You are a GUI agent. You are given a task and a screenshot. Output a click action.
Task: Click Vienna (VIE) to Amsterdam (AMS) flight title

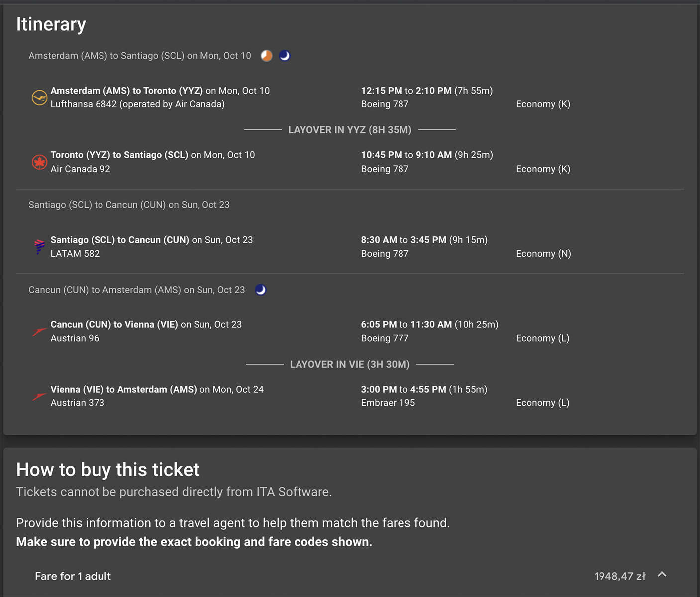[124, 389]
